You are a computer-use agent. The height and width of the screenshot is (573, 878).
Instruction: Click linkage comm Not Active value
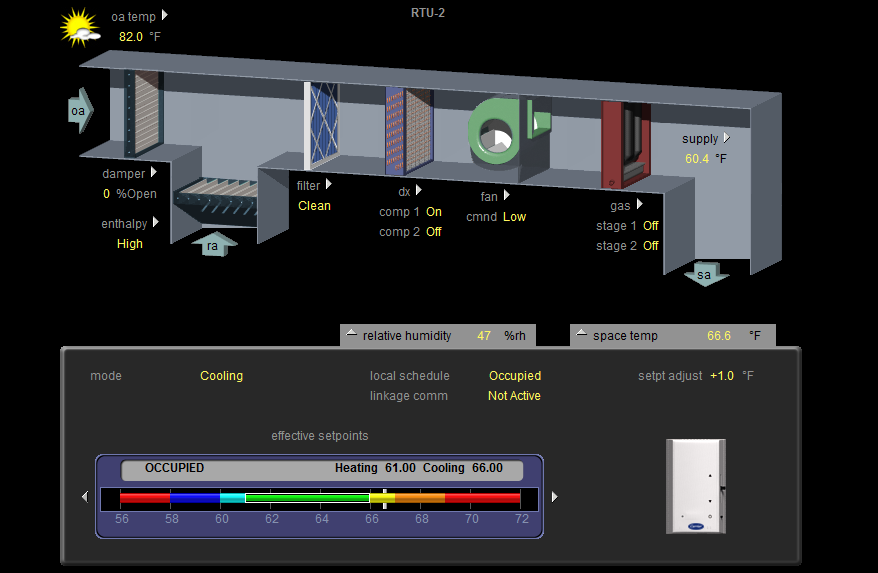point(514,396)
